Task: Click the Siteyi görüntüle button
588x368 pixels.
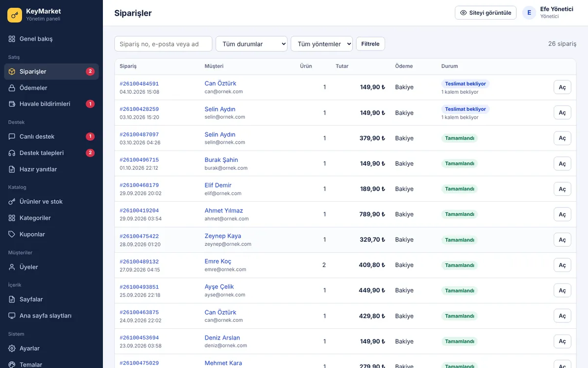Action: click(486, 13)
